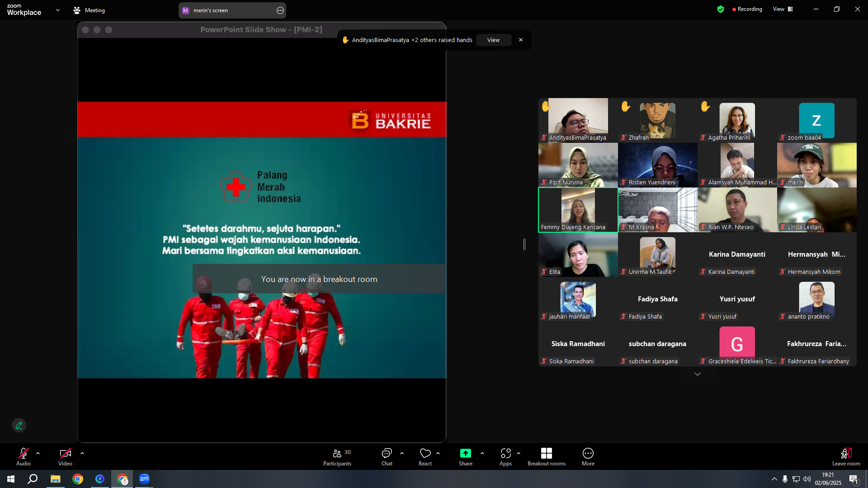This screenshot has width=868, height=488.
Task: Click Zhafran's raised hand icon
Action: click(626, 106)
